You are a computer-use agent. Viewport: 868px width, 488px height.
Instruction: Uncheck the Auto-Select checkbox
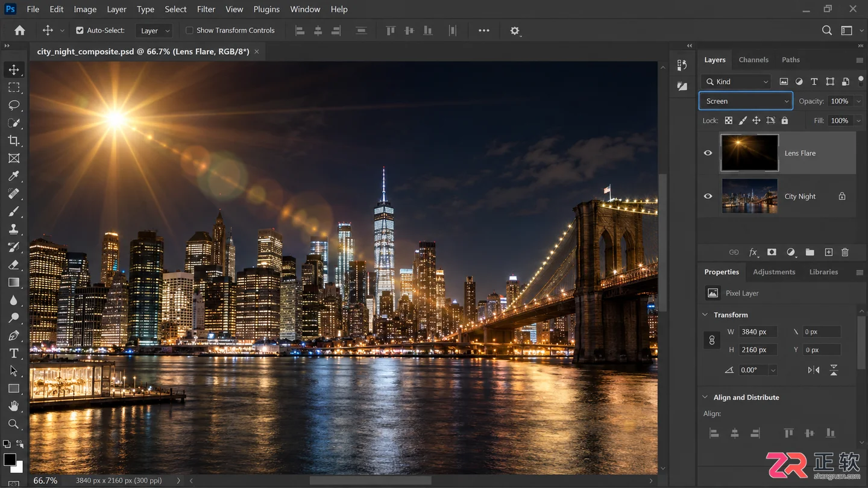pos(80,30)
